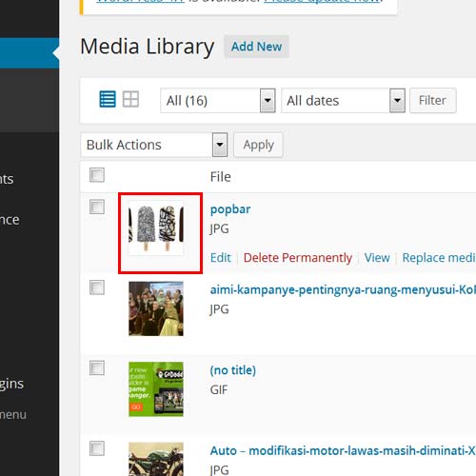Click View under popbar
This screenshot has height=476, width=476.
[x=377, y=258]
